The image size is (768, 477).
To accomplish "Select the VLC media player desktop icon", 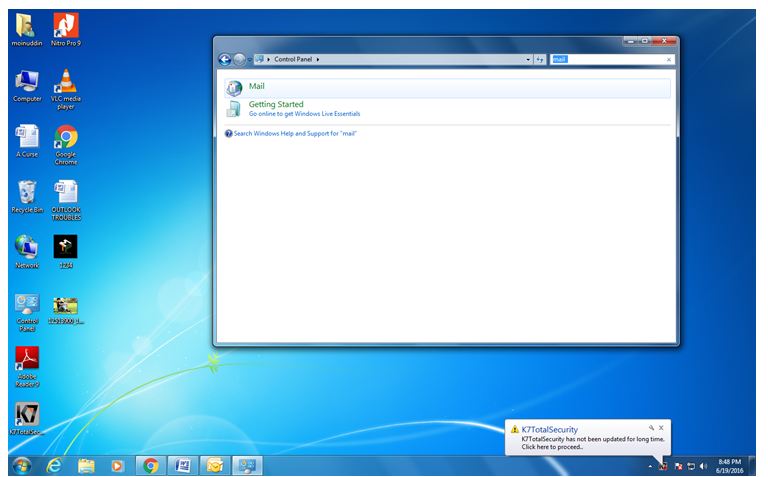I will tap(66, 84).
